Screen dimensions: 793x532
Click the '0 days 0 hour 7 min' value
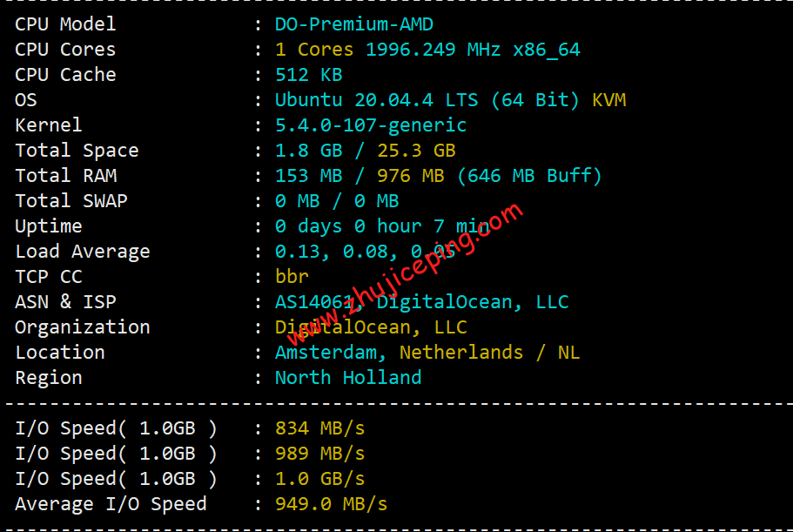(382, 226)
